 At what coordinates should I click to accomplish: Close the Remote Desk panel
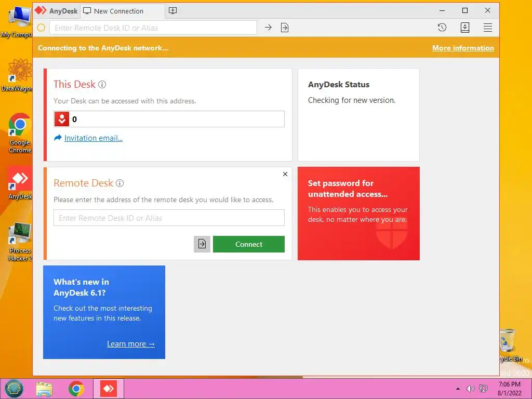click(285, 174)
